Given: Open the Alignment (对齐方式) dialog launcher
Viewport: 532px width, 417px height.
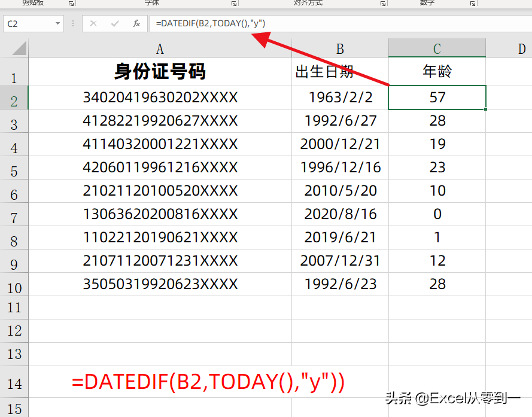Looking at the screenshot, I should (x=383, y=4).
